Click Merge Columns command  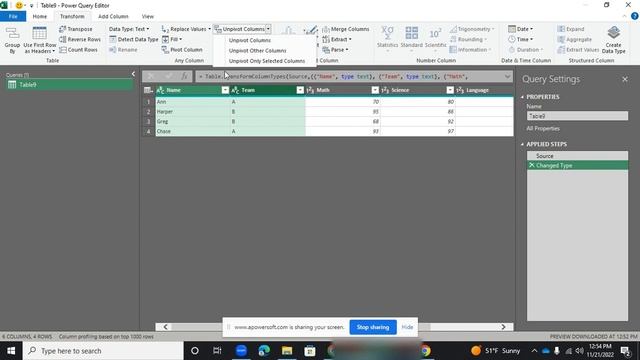point(346,29)
